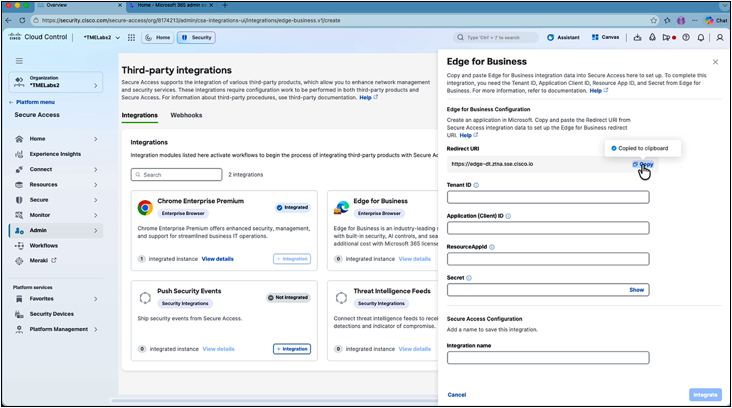Click the Push Security Events card icon
Viewport: 732px width, 408px height.
[x=145, y=297]
